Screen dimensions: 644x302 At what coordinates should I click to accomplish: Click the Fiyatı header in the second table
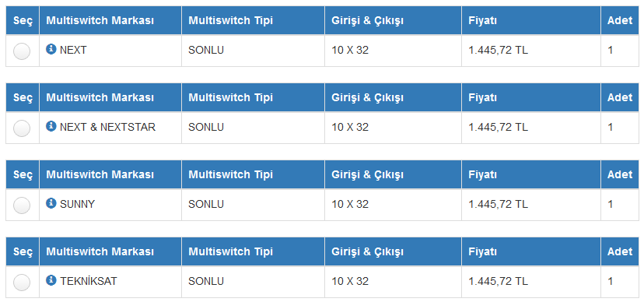pyautogui.click(x=482, y=97)
